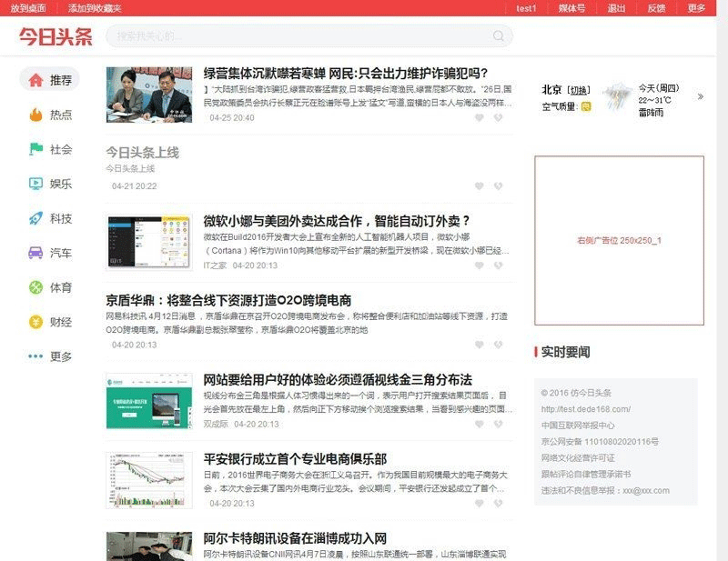Screen dimensions: 728x561
Task: Dislike the 绿营集体沉默 article with broken heart
Action: tap(498, 118)
